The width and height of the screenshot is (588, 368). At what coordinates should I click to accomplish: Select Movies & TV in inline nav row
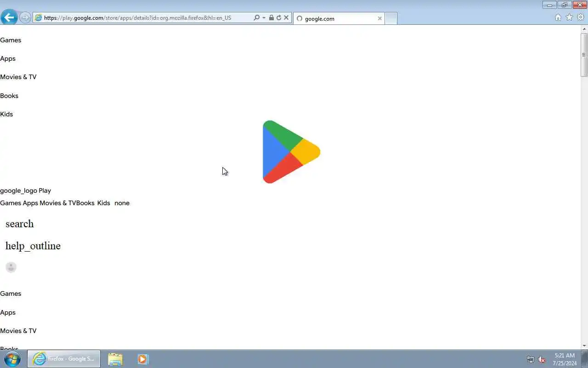tap(58, 203)
